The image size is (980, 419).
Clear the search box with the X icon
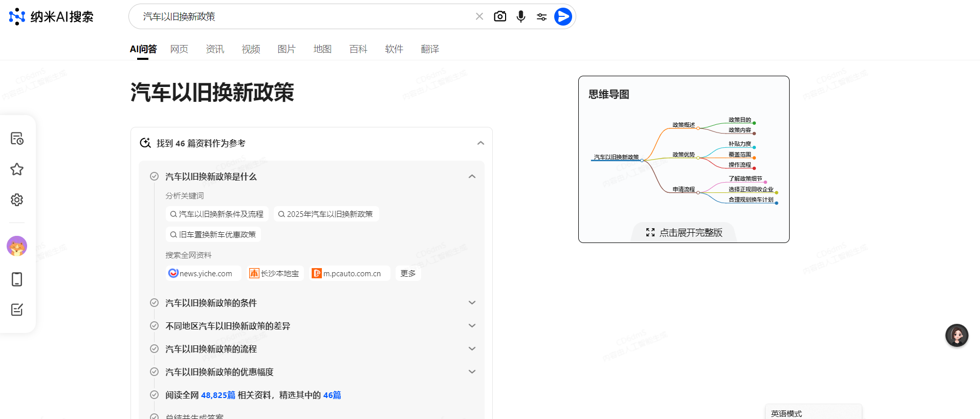coord(480,16)
